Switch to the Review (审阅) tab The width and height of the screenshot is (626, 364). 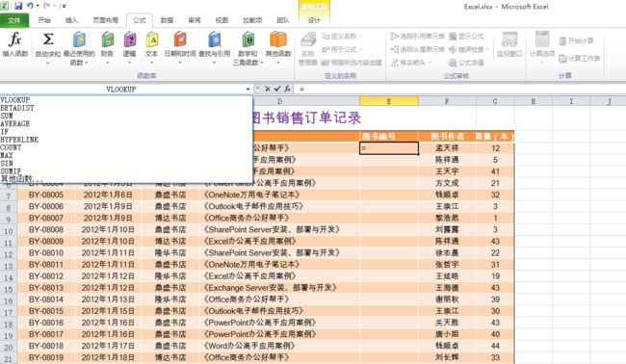click(195, 20)
